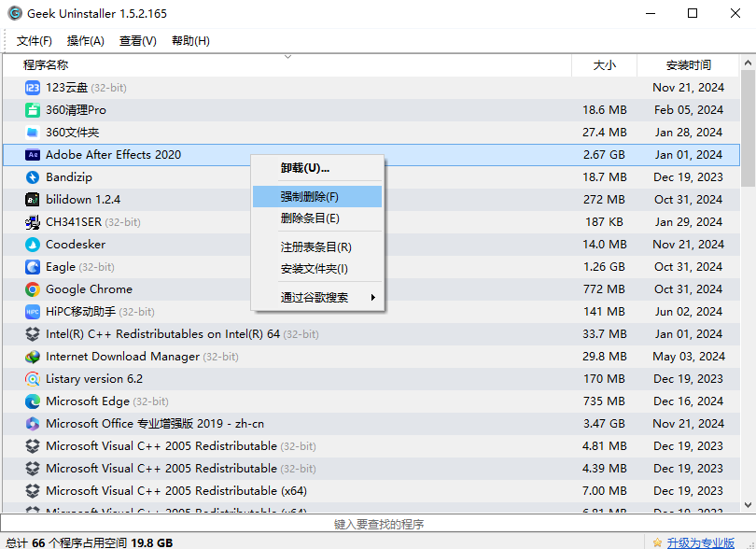Focus the 键入要查找的程序 search field

coord(378,525)
